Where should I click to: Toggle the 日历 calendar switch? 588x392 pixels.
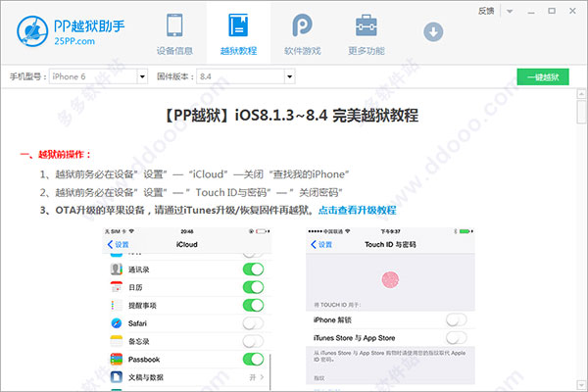click(x=253, y=287)
